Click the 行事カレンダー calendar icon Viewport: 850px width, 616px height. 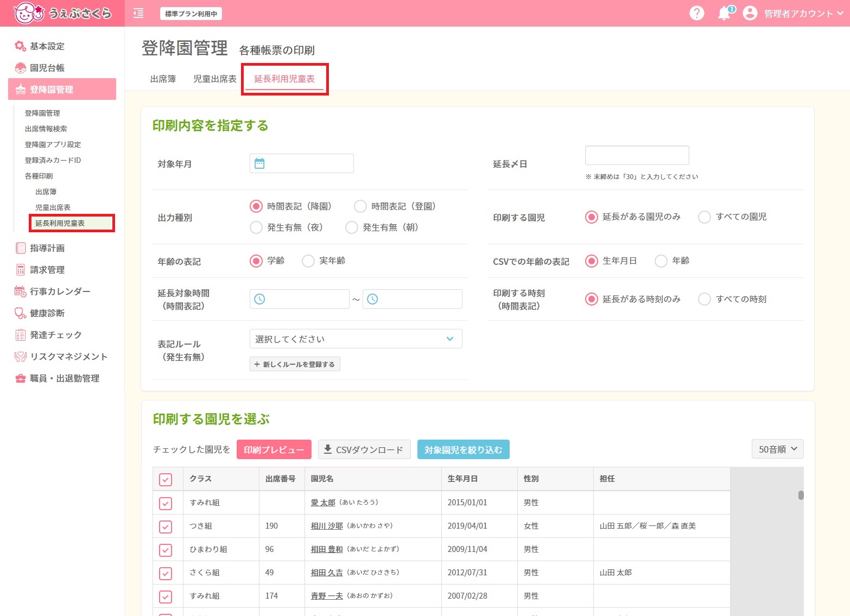(x=20, y=291)
